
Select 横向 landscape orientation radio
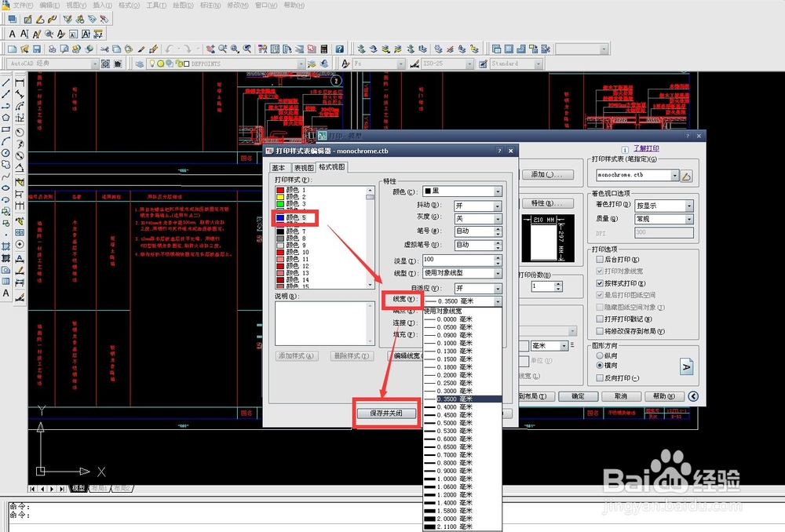click(600, 366)
